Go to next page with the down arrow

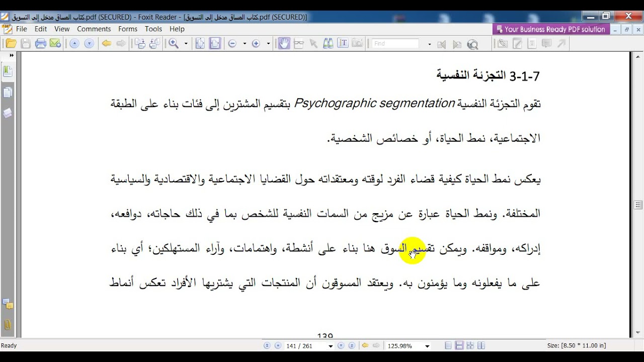pyautogui.click(x=89, y=44)
